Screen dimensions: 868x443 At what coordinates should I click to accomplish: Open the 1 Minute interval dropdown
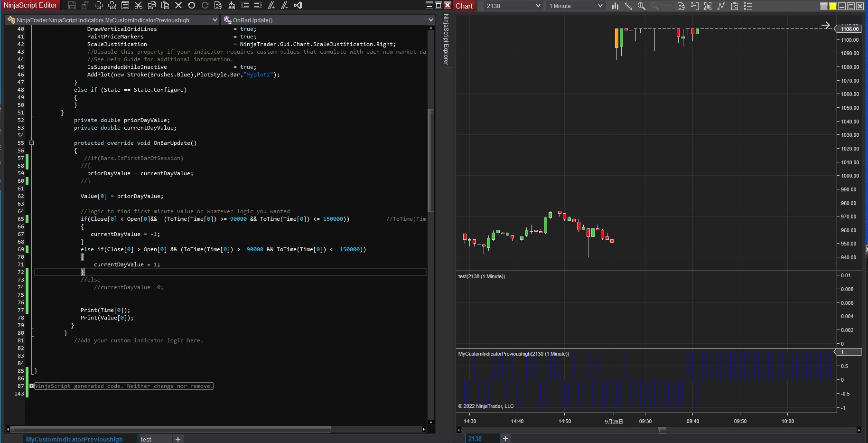click(x=576, y=6)
